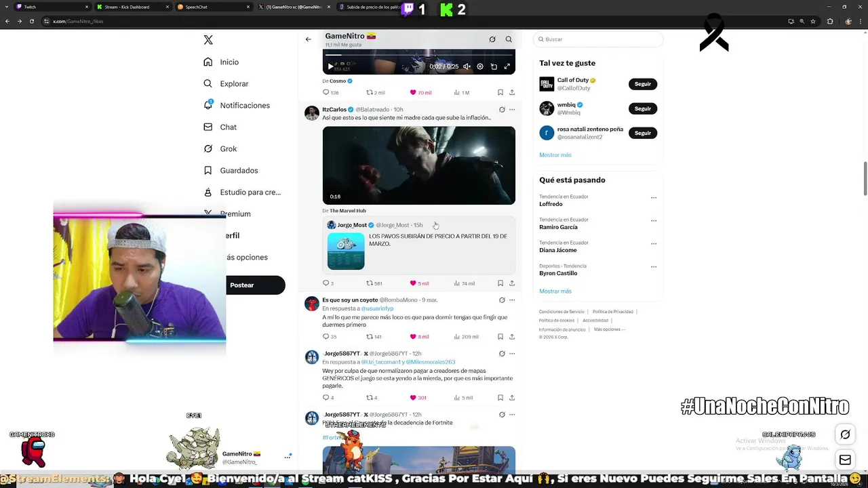
Task: Open options for the Ramiro García trend
Action: point(654,221)
